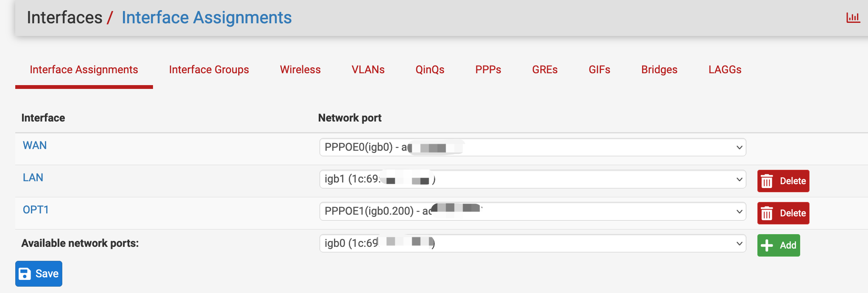The image size is (868, 293).
Task: Open the WAN network port dropdown
Action: click(x=532, y=147)
